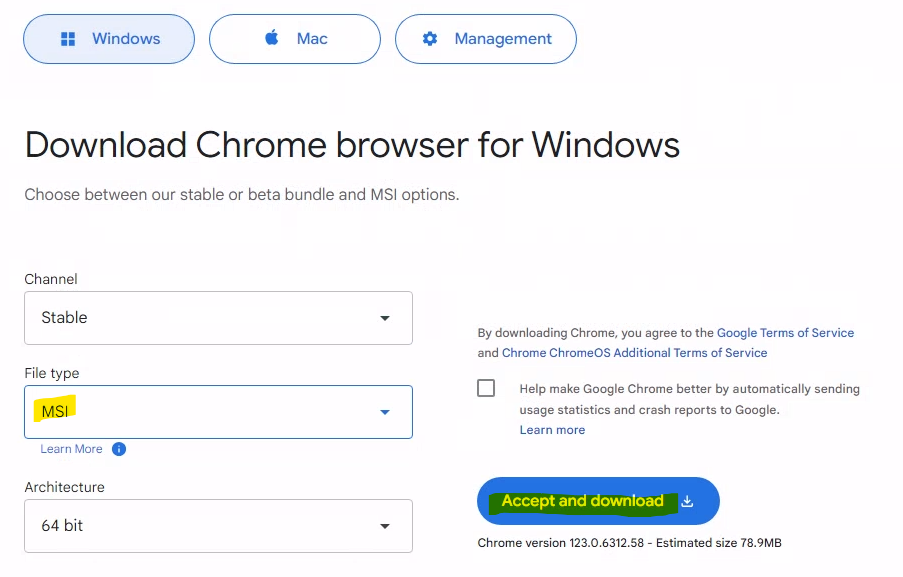This screenshot has width=903, height=577.
Task: Click the Architecture dropdown caret
Action: pos(385,526)
